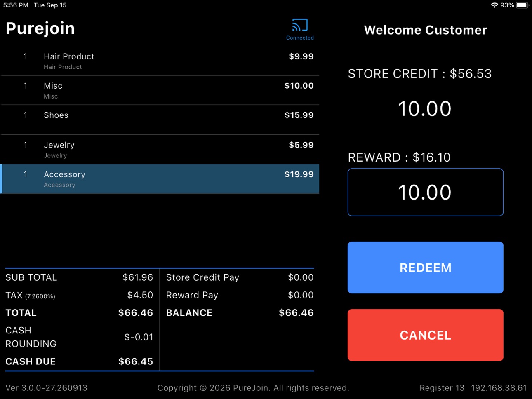This screenshot has height=399, width=532.
Task: Click the CASH ROUNDING value $-0.01
Action: [x=139, y=337]
